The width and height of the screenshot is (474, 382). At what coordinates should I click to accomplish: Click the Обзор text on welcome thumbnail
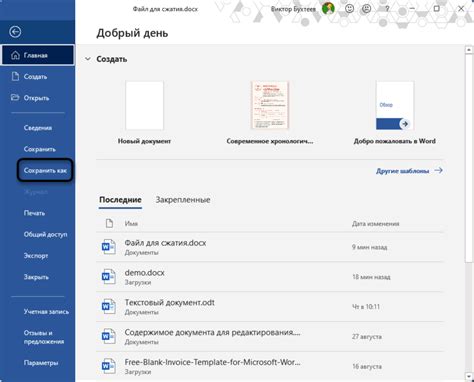(386, 105)
